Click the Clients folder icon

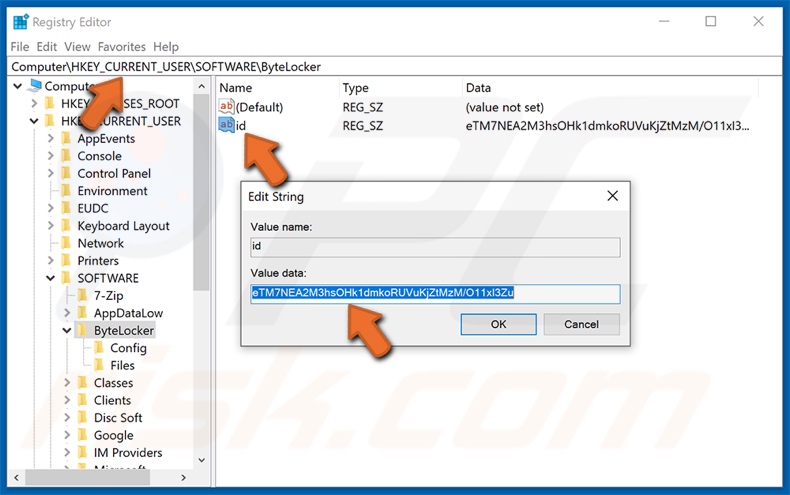click(83, 400)
